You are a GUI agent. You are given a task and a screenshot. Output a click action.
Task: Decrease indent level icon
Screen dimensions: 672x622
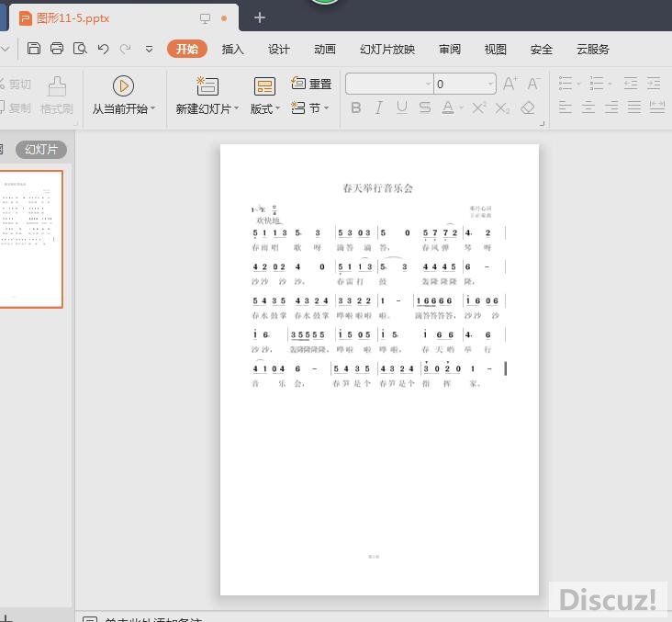631,84
